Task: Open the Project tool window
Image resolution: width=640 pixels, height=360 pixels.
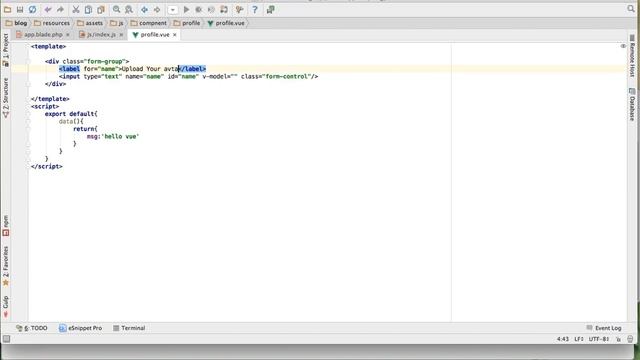Action: point(6,50)
